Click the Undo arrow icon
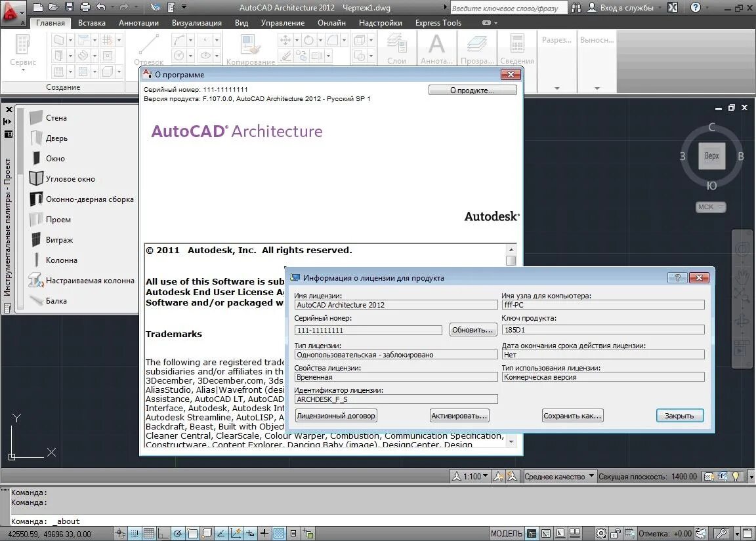Image resolution: width=756 pixels, height=541 pixels. (101, 7)
